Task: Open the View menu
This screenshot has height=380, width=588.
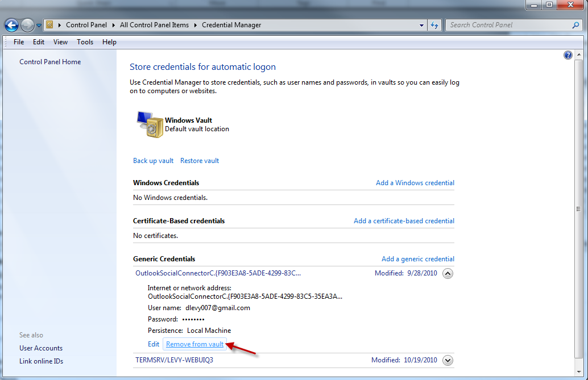Action: pos(60,42)
